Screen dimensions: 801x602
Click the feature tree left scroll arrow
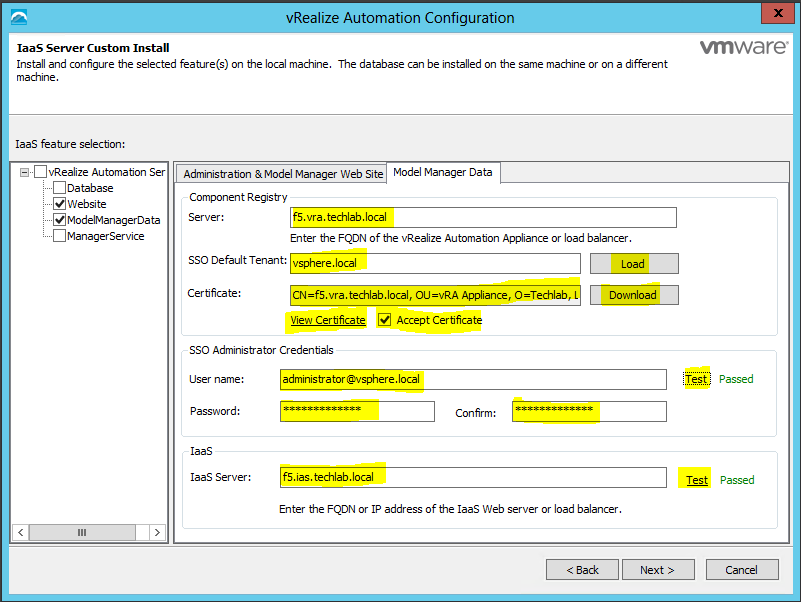coord(20,532)
